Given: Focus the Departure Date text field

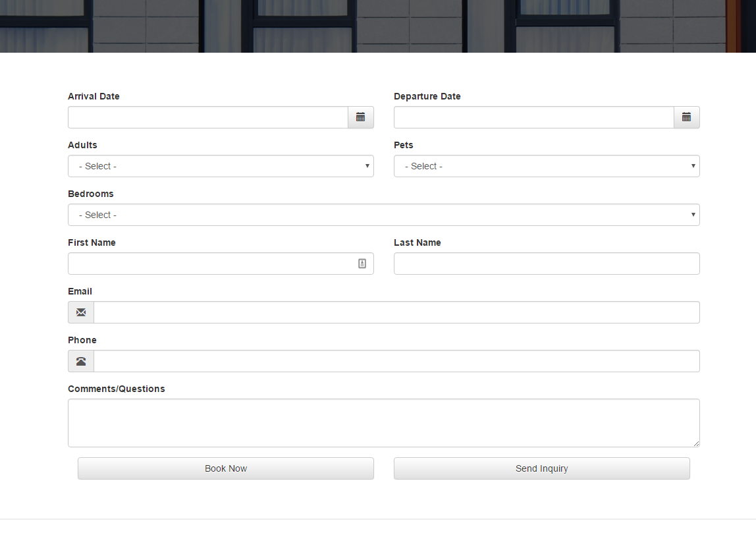Looking at the screenshot, I should [533, 117].
